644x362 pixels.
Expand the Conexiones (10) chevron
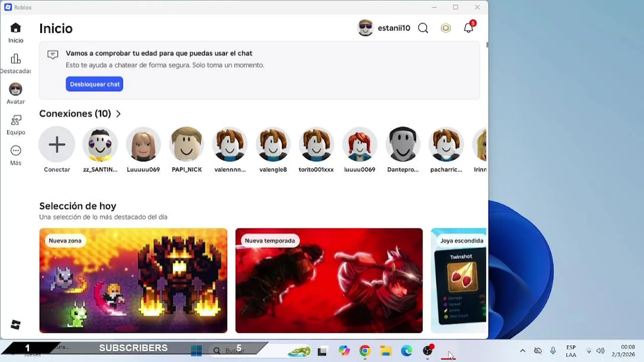click(x=118, y=114)
